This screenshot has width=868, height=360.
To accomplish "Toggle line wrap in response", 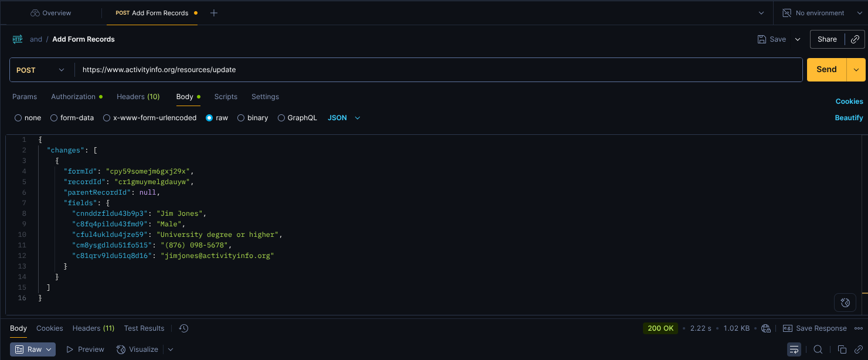I will [794, 349].
